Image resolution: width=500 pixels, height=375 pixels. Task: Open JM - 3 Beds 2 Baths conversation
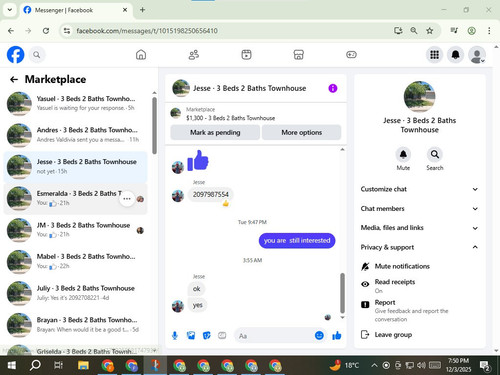[x=75, y=230]
